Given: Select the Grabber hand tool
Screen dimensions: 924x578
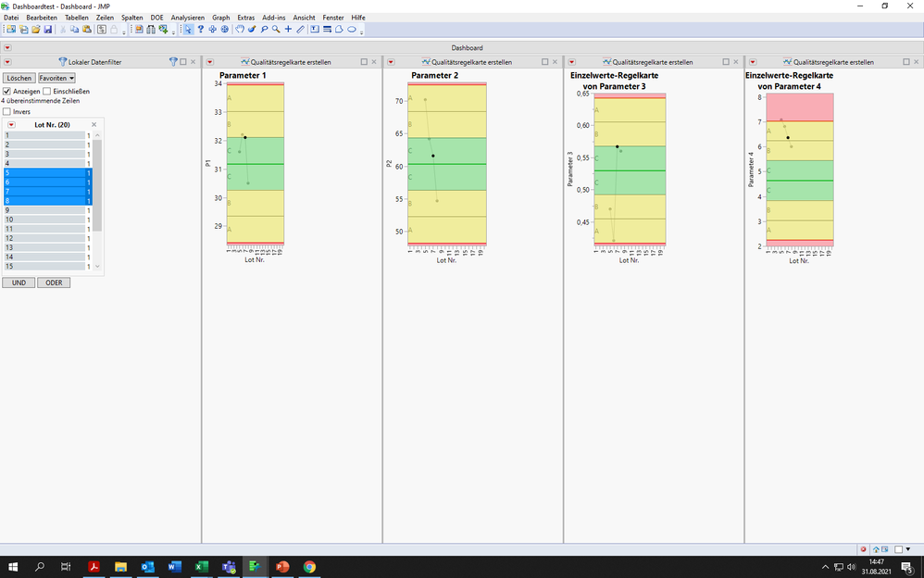Looking at the screenshot, I should click(x=238, y=31).
